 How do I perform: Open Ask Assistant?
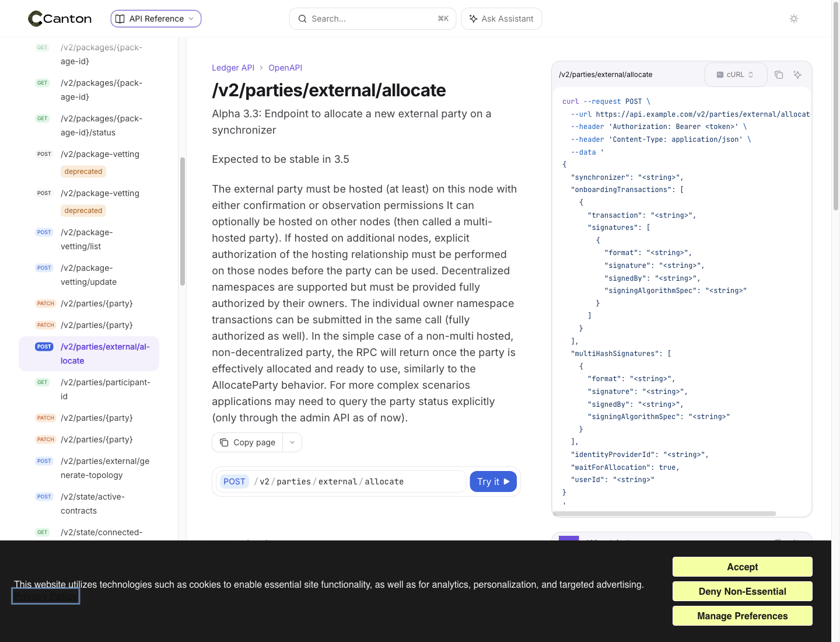[x=502, y=19]
